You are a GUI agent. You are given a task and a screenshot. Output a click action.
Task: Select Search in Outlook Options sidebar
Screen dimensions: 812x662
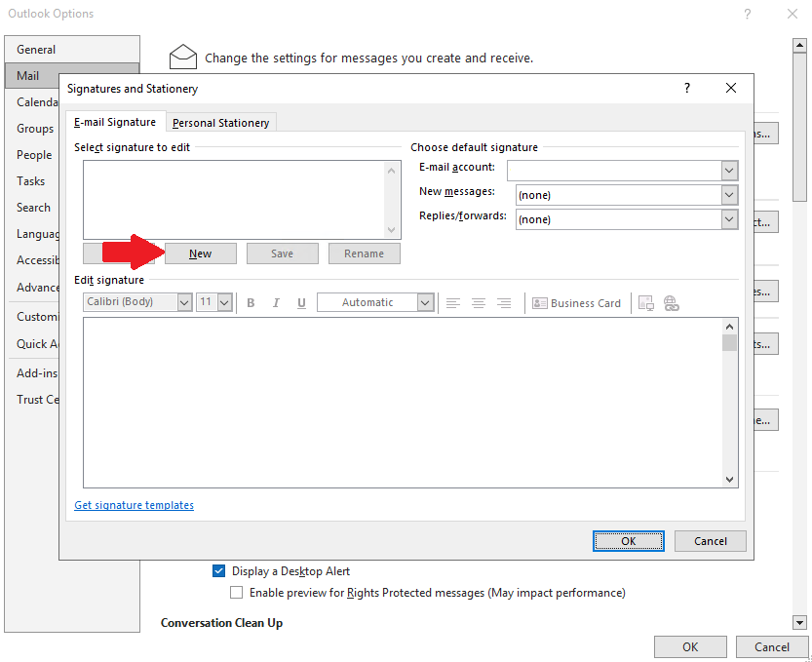click(32, 208)
